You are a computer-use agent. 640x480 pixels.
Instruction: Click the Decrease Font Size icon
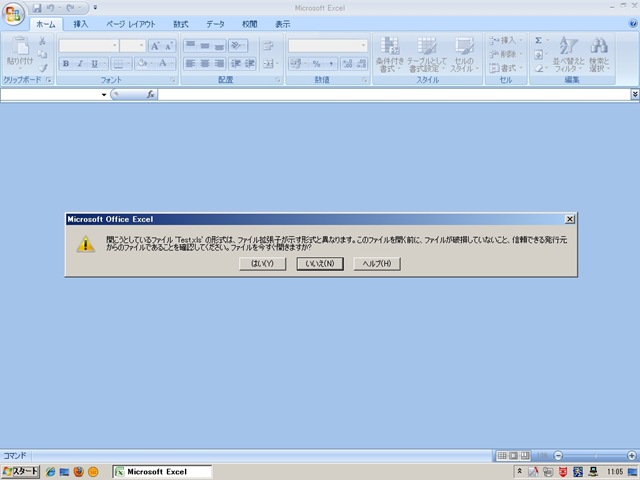(x=169, y=46)
